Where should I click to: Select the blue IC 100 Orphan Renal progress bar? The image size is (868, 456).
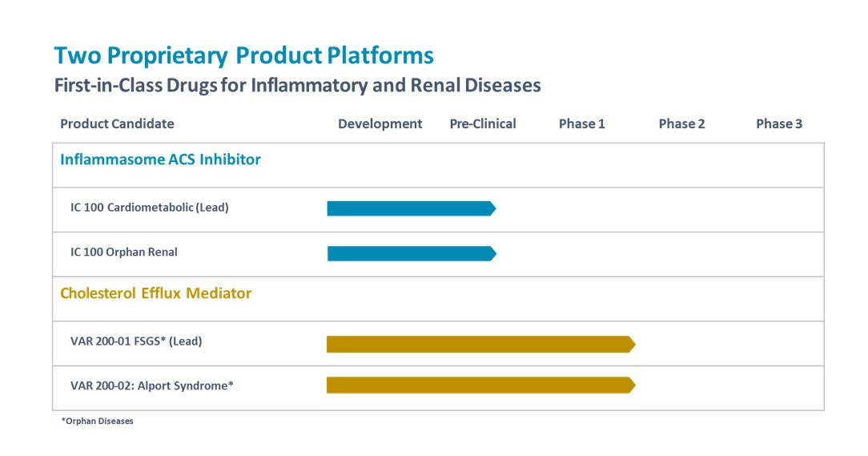[410, 253]
